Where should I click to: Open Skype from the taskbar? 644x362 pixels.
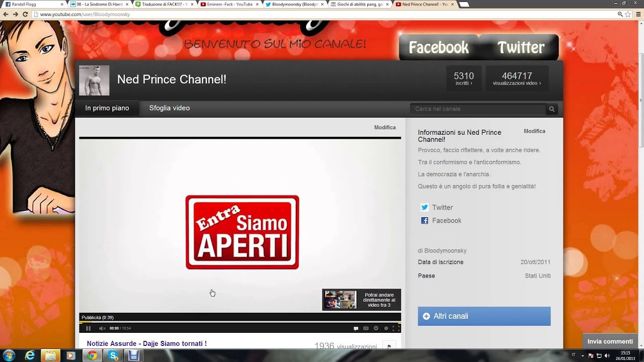point(113,355)
